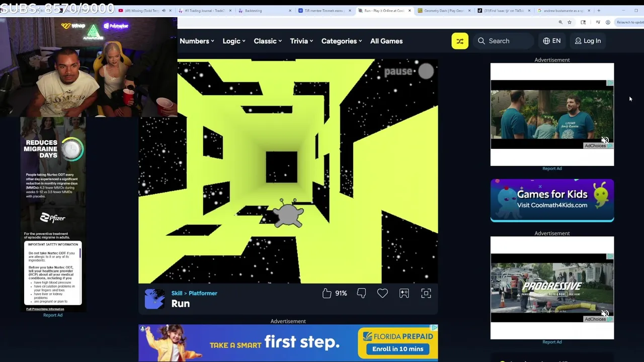This screenshot has width=644, height=362.
Task: Click the Run game logo thumbnail
Action: pyautogui.click(x=154, y=299)
